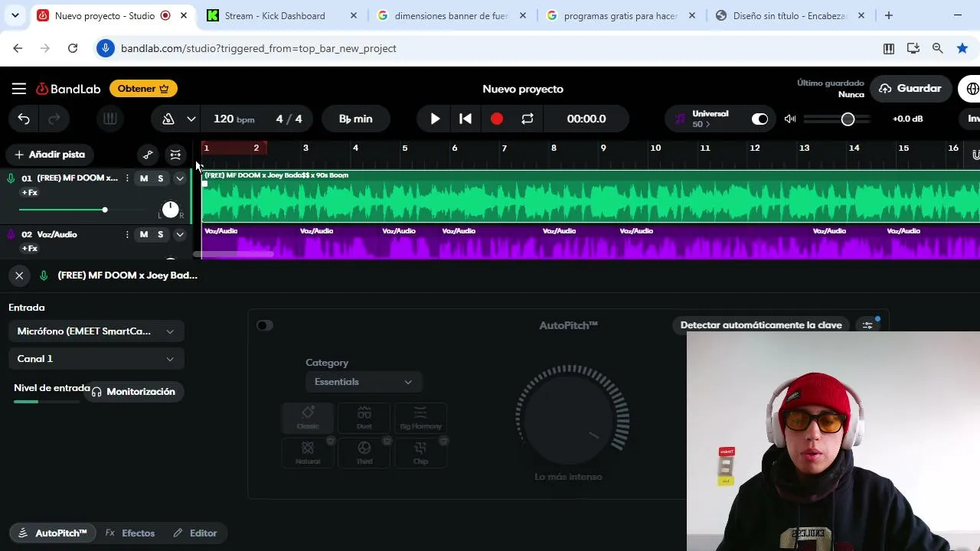Open the virtual piano keyboard
Screen dimensions: 980x551
(110, 119)
